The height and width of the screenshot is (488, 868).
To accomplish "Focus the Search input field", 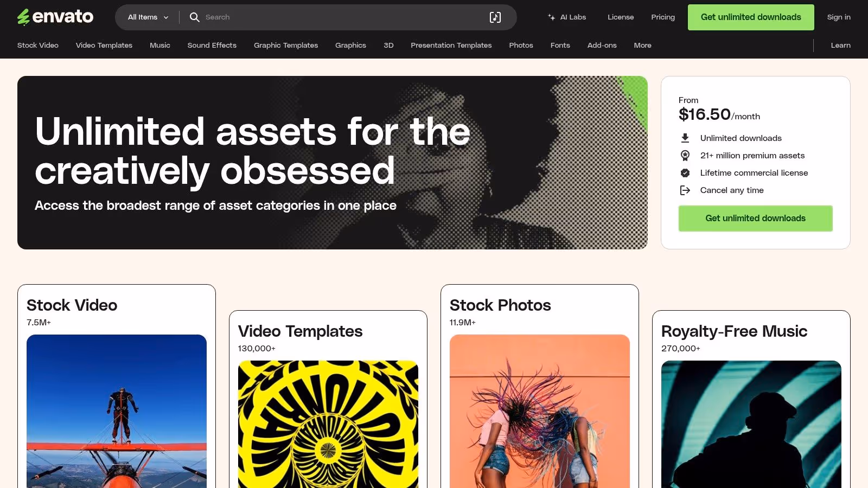I will (342, 17).
